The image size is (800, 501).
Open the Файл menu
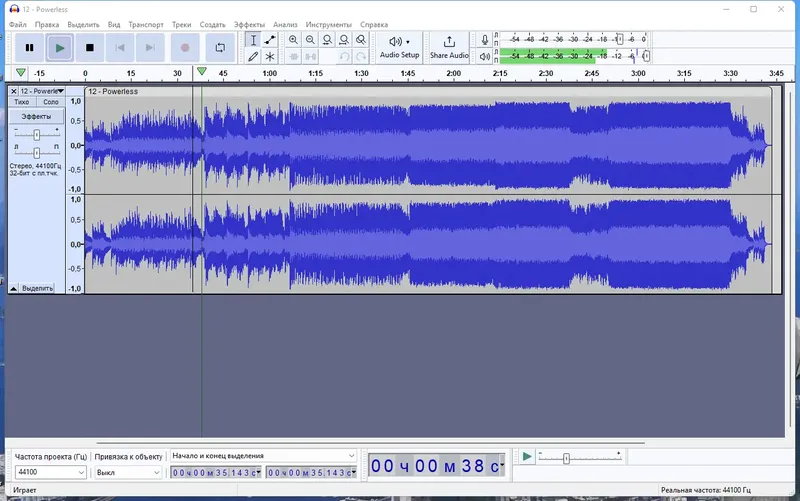pos(18,24)
